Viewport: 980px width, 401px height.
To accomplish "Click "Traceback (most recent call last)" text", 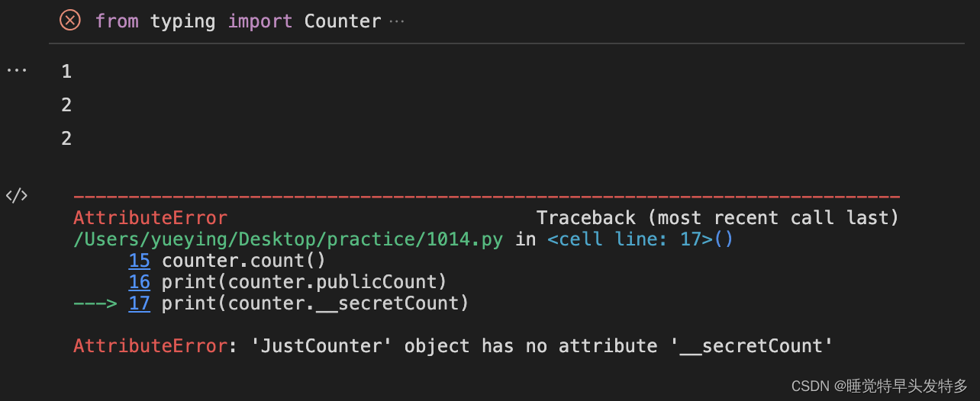I will click(717, 218).
